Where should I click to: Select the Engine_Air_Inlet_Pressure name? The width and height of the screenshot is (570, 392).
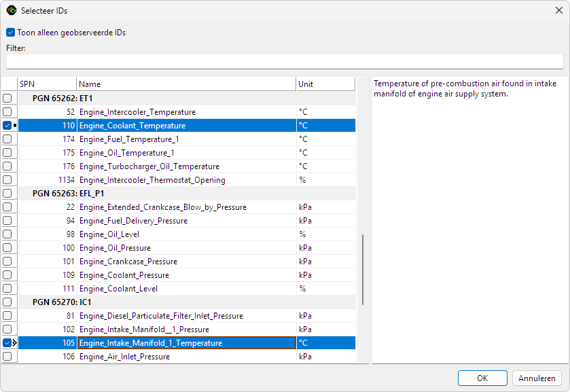125,357
